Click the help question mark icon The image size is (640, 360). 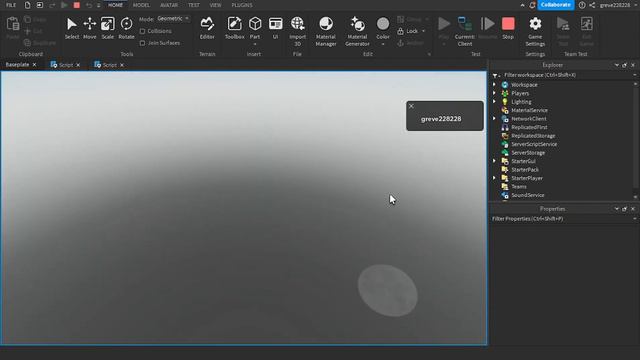point(582,5)
